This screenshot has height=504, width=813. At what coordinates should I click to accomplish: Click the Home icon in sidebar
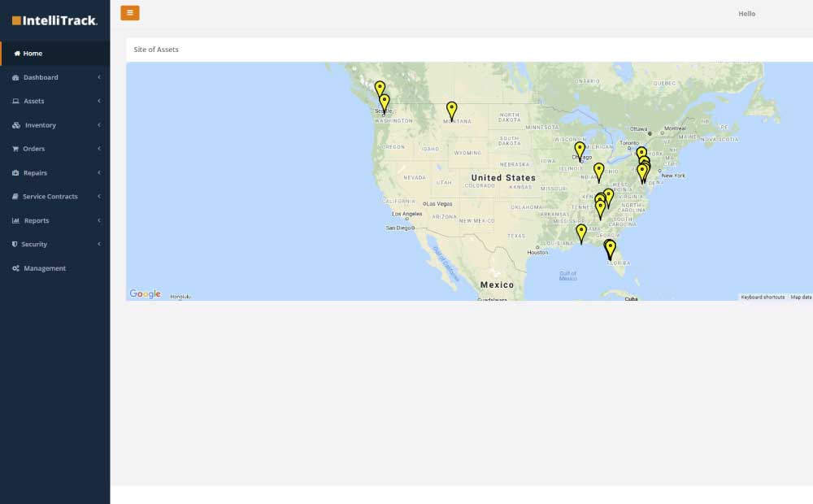point(17,54)
